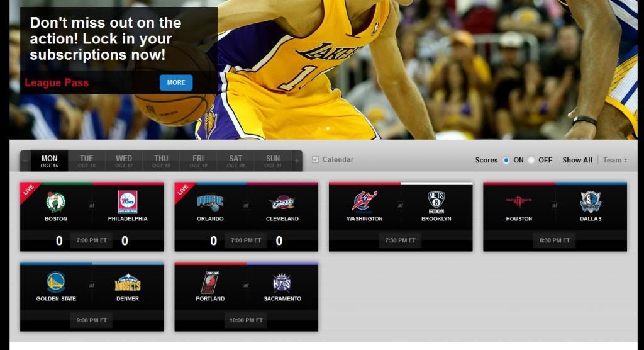The width and height of the screenshot is (644, 350).
Task: Go to previous week with minus button
Action: tap(25, 161)
